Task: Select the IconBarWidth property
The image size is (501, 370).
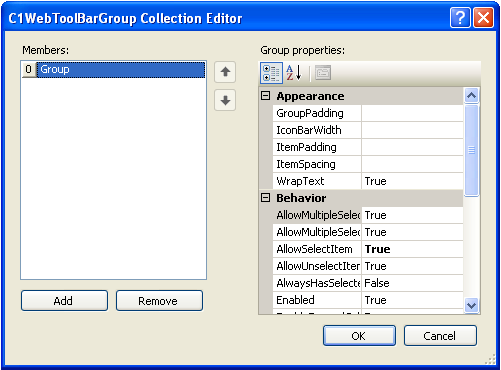Action: (x=317, y=130)
